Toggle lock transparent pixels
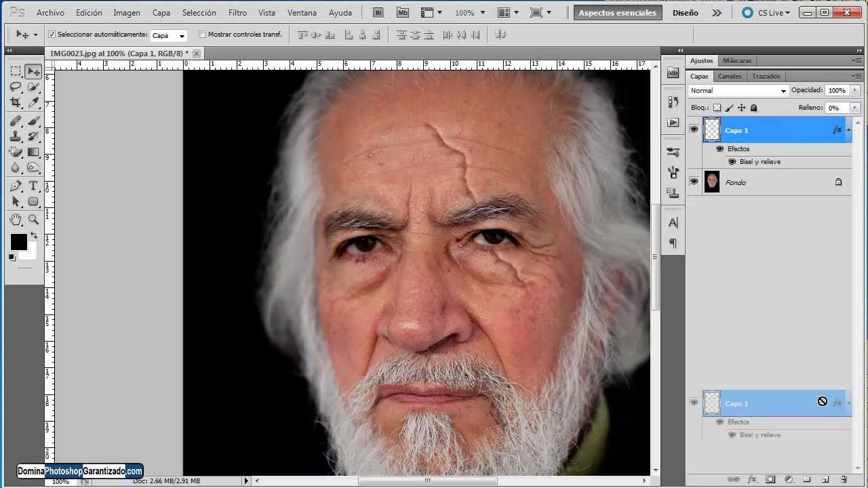Viewport: 868px width, 488px height. pos(717,108)
